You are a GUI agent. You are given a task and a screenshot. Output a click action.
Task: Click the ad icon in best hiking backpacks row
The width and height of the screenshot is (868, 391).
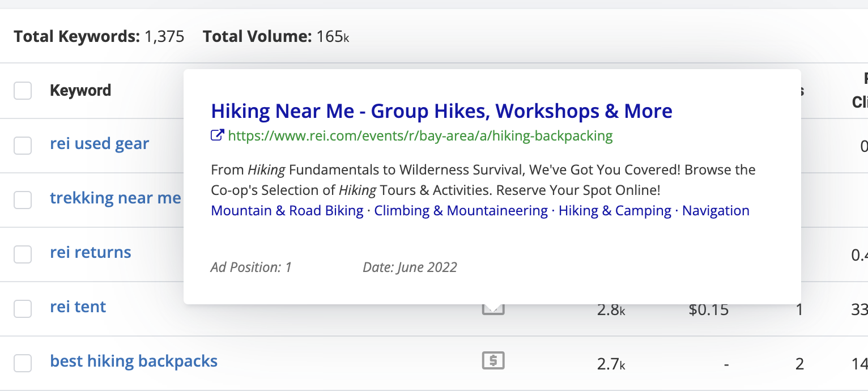(493, 360)
